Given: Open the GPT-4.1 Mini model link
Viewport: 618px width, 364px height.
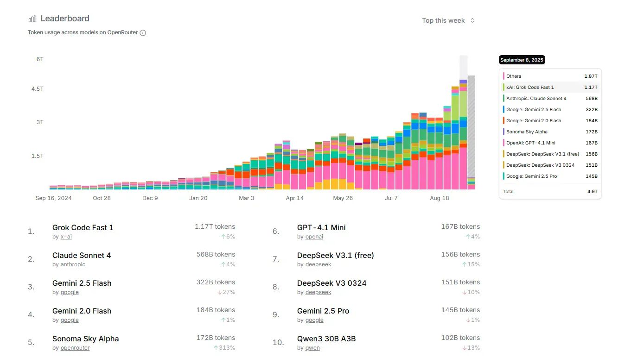Looking at the screenshot, I should click(321, 227).
